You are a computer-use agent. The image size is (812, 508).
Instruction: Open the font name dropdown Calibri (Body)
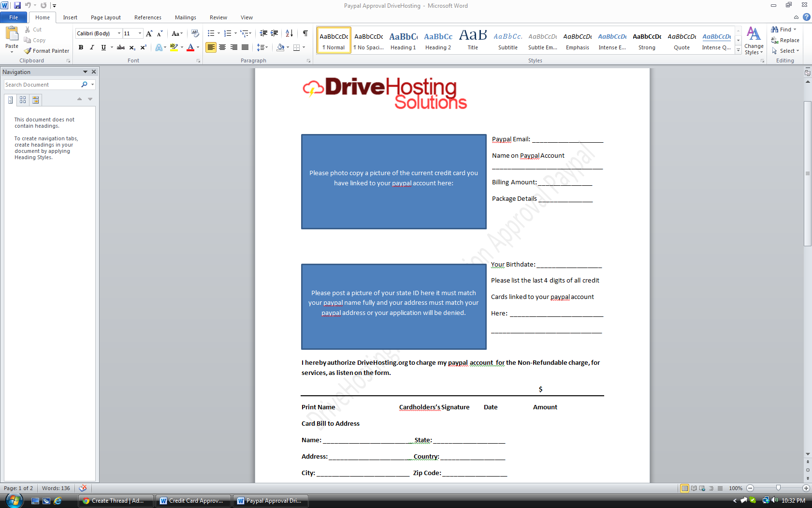119,33
